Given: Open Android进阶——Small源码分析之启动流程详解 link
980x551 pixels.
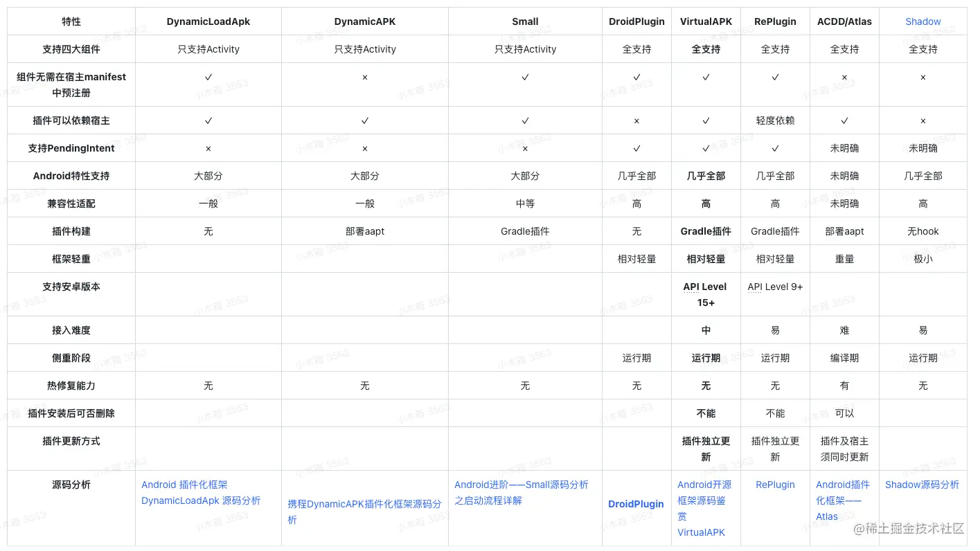Looking at the screenshot, I should pyautogui.click(x=522, y=492).
